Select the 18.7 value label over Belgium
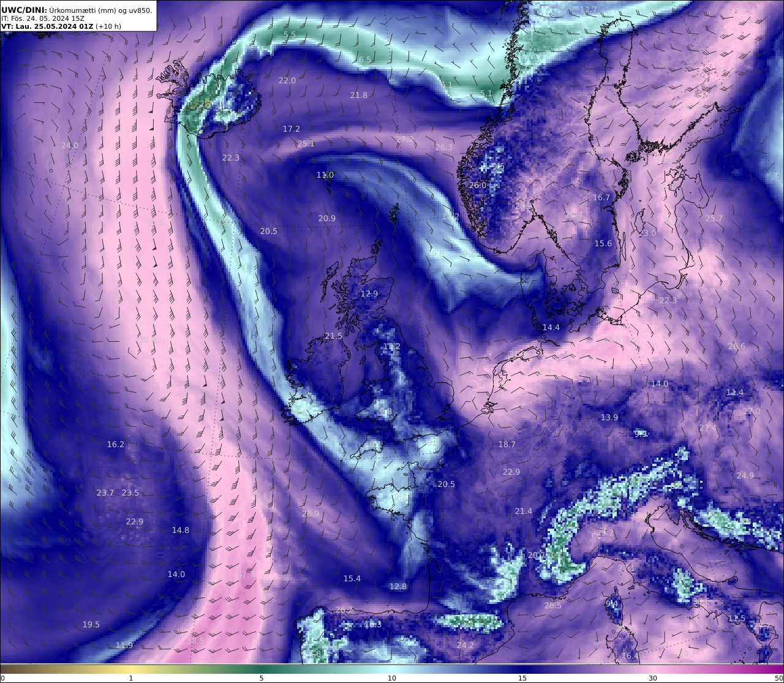 pyautogui.click(x=507, y=445)
